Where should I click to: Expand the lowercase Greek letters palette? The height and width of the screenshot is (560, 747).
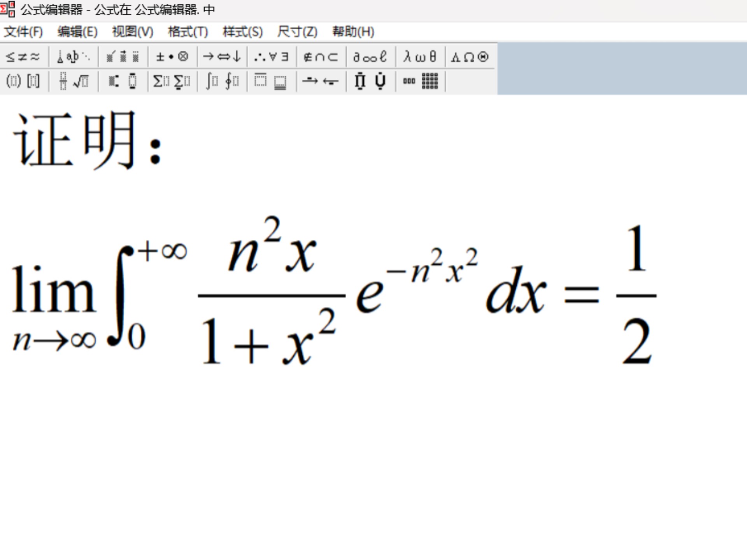(420, 57)
